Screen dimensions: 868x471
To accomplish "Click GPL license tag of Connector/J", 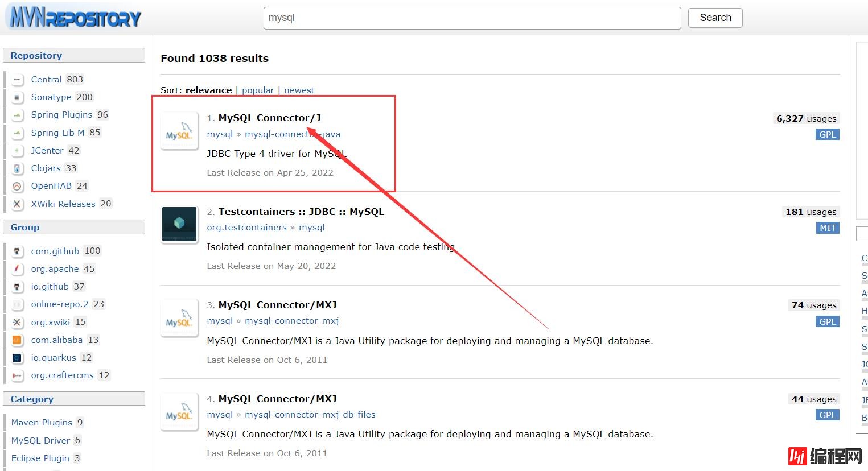I will (x=828, y=135).
